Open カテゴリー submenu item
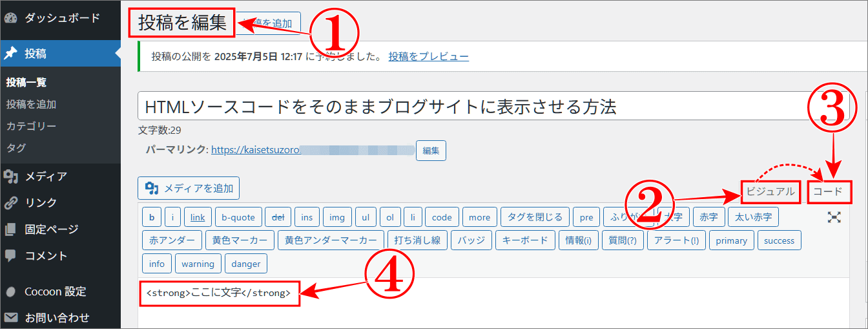This screenshot has height=329, width=868. point(31,126)
